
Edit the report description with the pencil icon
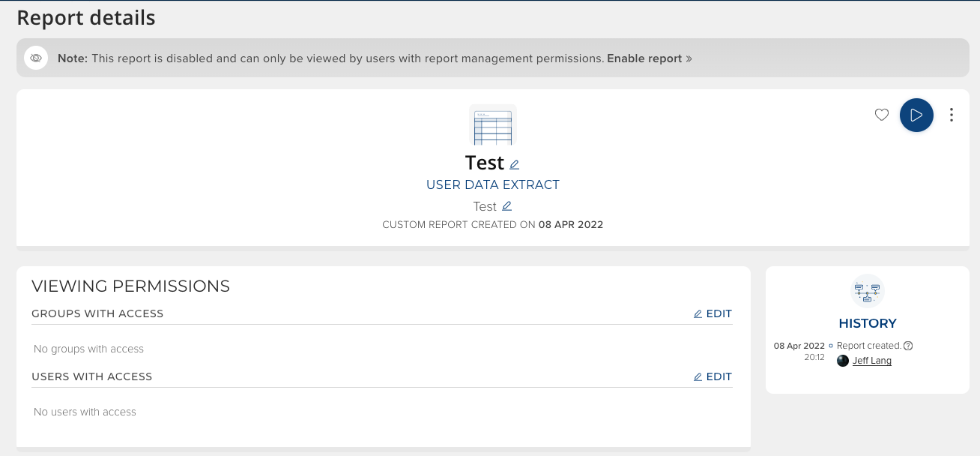(x=507, y=206)
